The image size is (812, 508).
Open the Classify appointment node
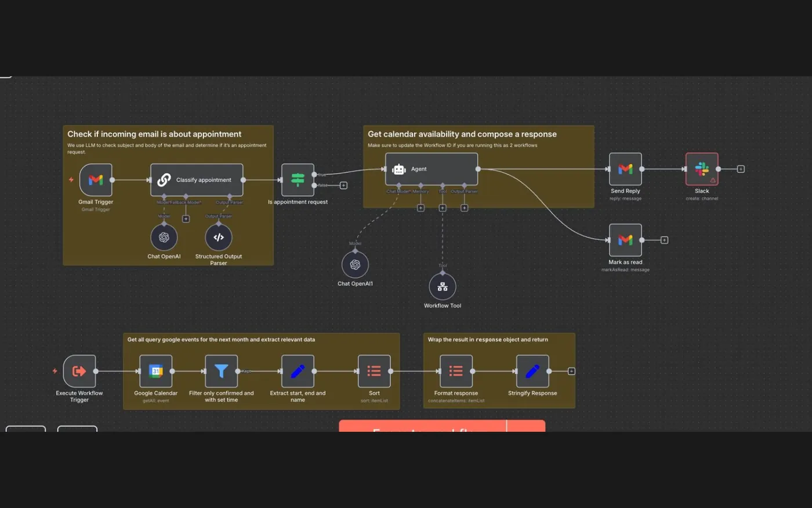pyautogui.click(x=197, y=180)
